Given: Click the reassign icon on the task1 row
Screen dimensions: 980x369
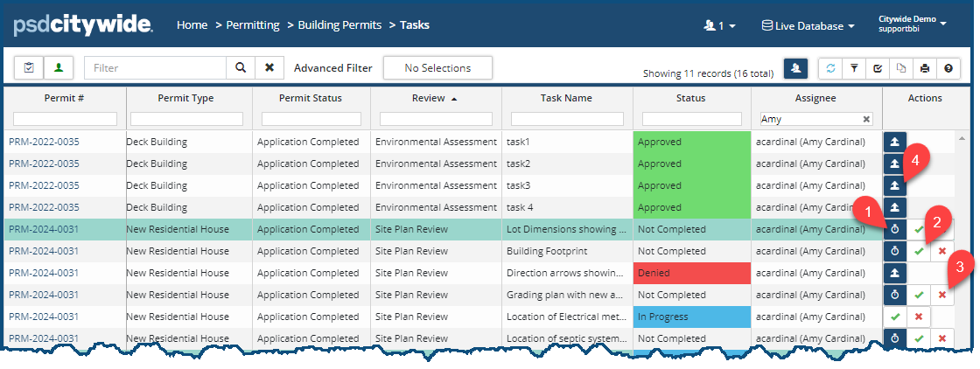Looking at the screenshot, I should pyautogui.click(x=894, y=142).
